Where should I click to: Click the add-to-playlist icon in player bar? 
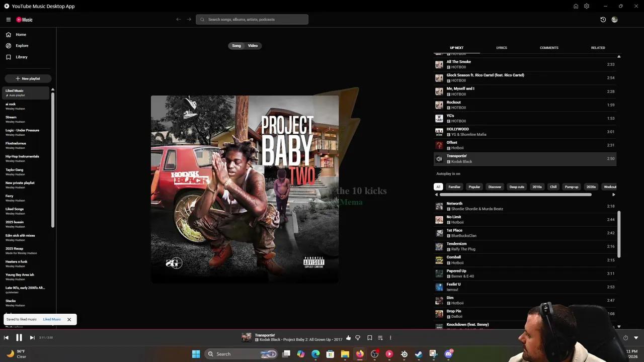[380, 338]
